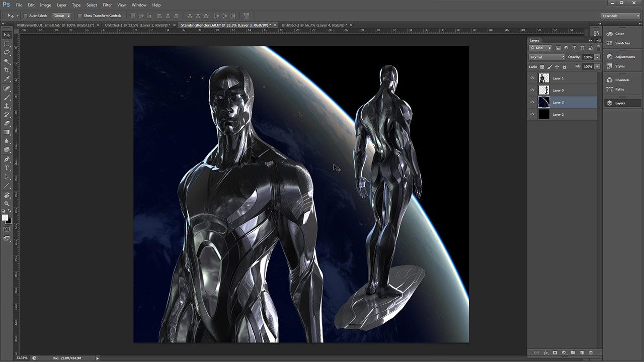
Task: Open the Normal blend mode dropdown
Action: click(547, 57)
